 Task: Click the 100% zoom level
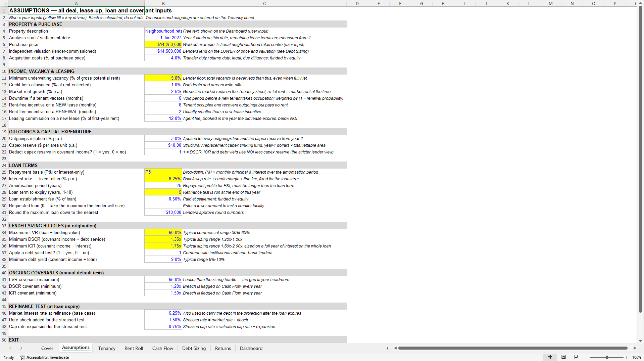[x=637, y=357]
